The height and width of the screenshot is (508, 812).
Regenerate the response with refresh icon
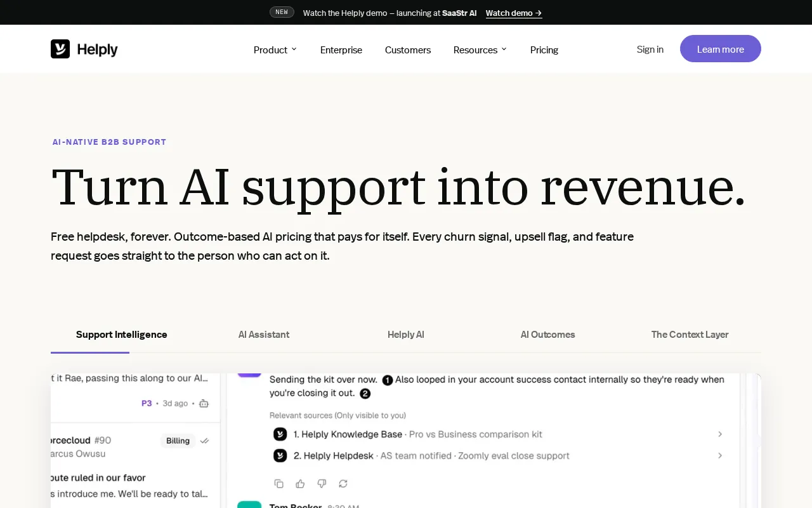click(343, 484)
